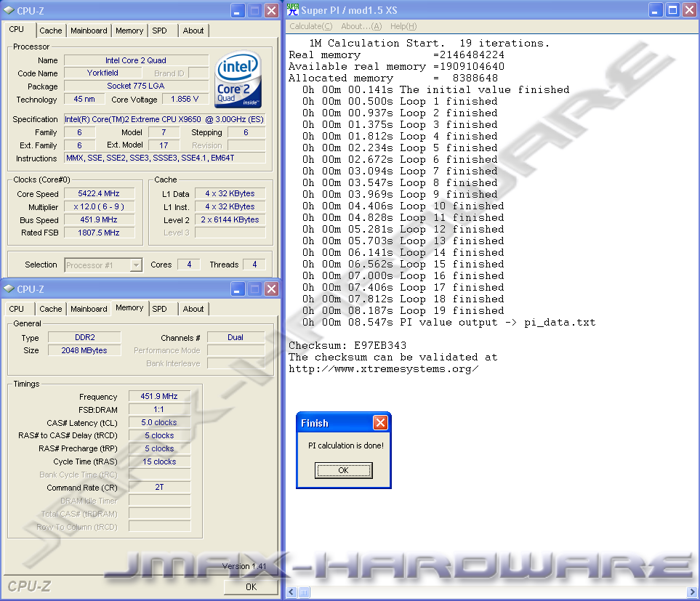Click the Super PI horizontal scrollbar right arrow
Viewport: 700px width, 601px height.
[692, 592]
